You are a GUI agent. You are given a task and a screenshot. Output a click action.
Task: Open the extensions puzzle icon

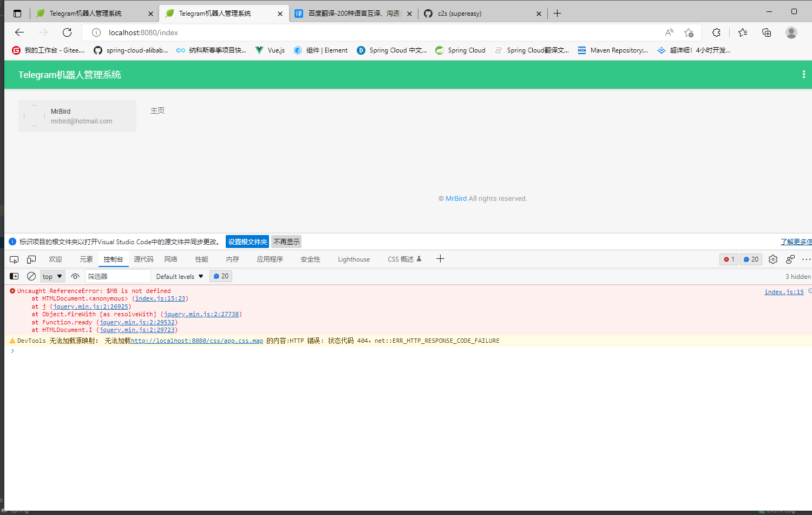coord(716,32)
